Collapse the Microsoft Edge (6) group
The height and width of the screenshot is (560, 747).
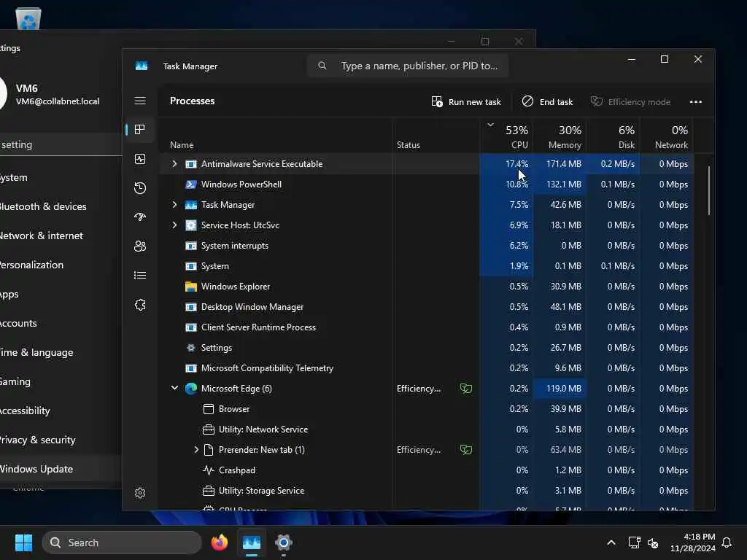coord(174,389)
